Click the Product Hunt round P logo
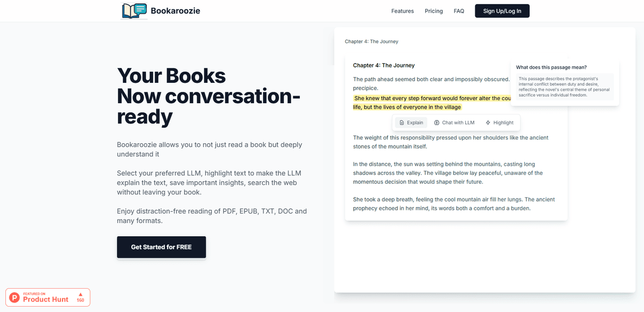The height and width of the screenshot is (312, 644). point(15,298)
